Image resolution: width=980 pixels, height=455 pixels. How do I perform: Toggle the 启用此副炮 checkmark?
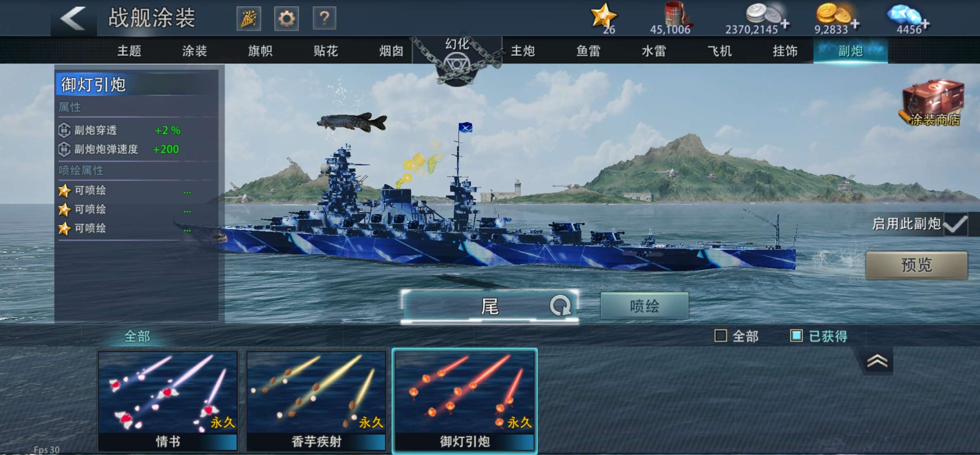click(x=955, y=224)
